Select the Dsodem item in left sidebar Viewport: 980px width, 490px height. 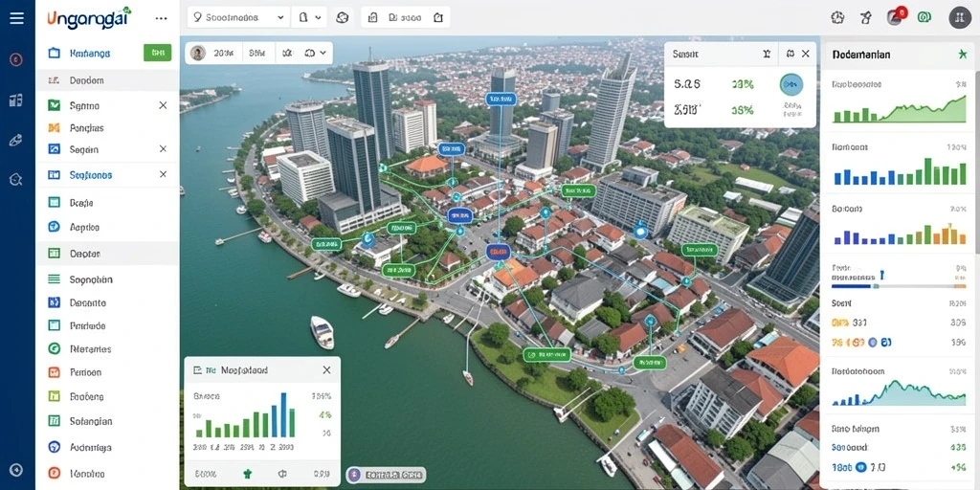[107, 80]
